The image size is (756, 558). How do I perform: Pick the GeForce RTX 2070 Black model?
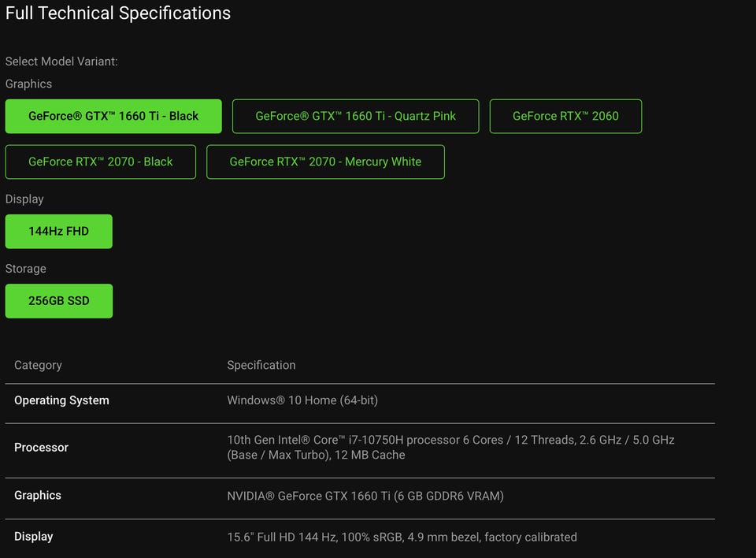coord(101,162)
